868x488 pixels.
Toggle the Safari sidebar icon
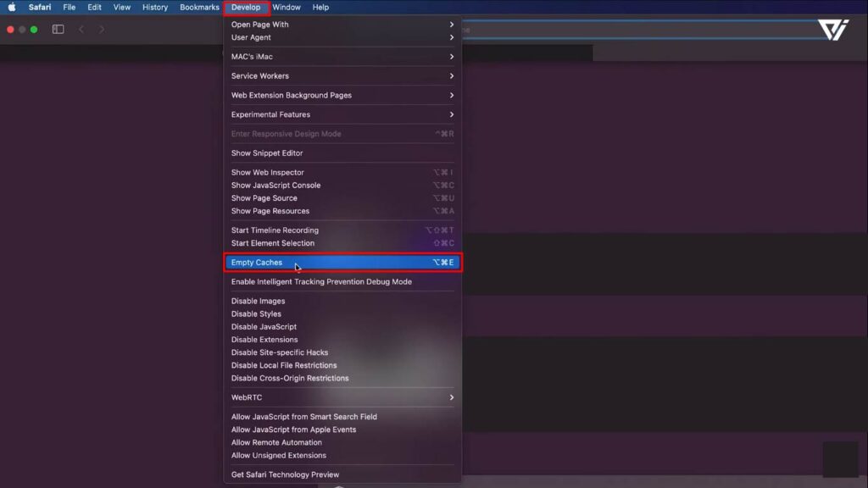[x=58, y=30]
